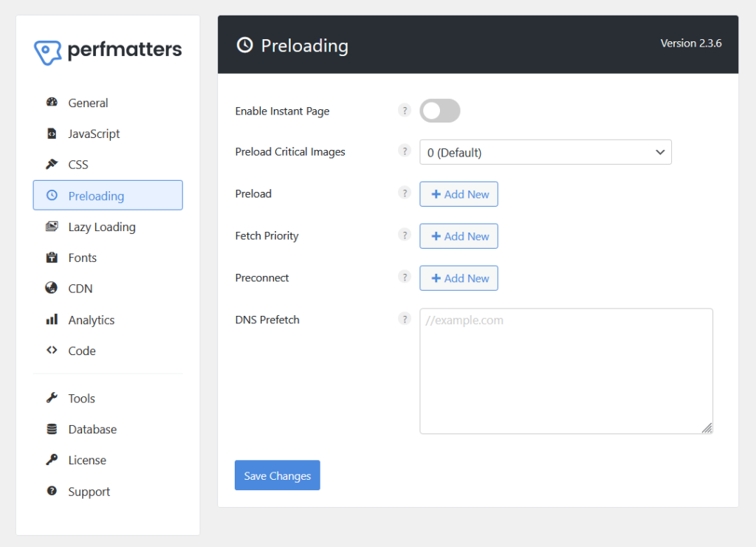Click the DNS Prefetch textarea resize handle
The width and height of the screenshot is (756, 547).
pyautogui.click(x=707, y=428)
